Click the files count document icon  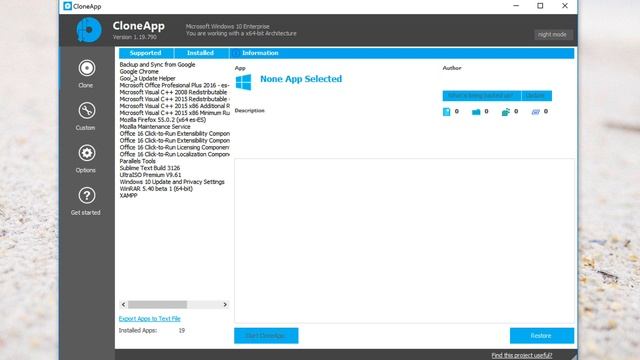(x=447, y=111)
